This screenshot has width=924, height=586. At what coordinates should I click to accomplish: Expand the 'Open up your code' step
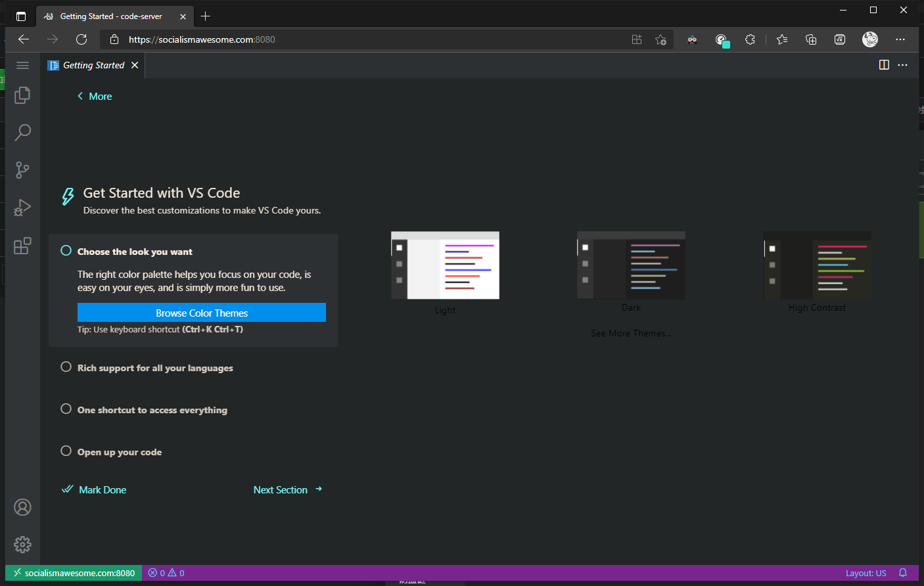click(119, 452)
